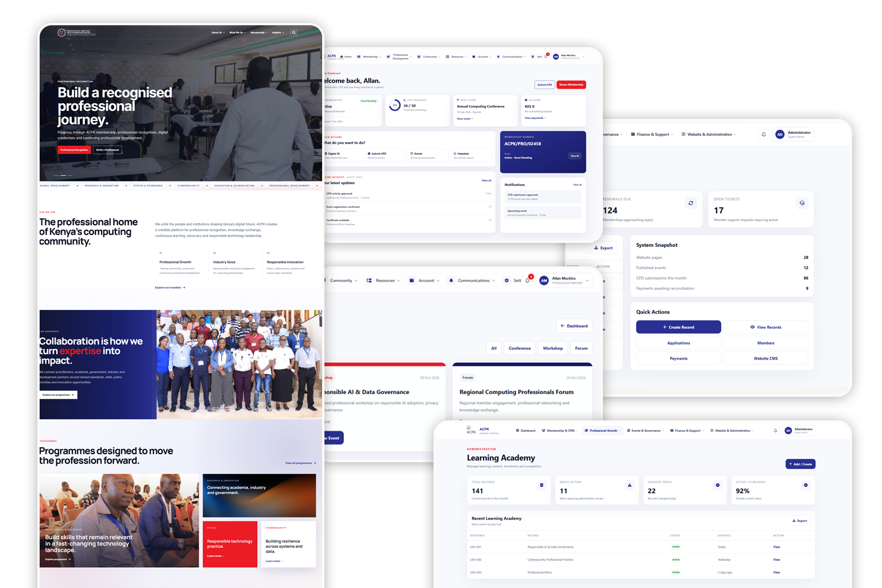Click checkmark icon on Active / Published card
This screenshot has height=588, width=882.
pos(806,485)
